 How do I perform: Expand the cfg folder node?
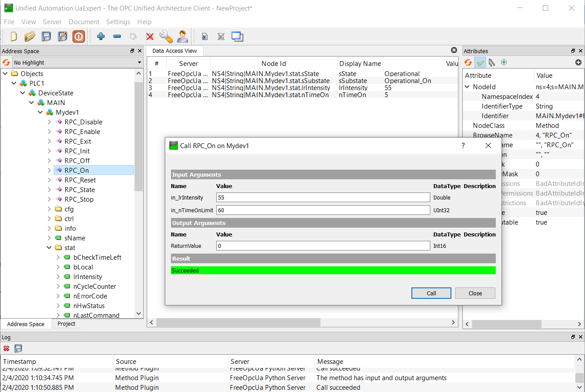[x=50, y=209]
